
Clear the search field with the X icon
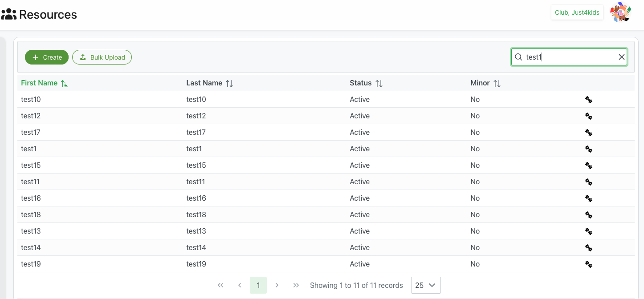coord(621,57)
